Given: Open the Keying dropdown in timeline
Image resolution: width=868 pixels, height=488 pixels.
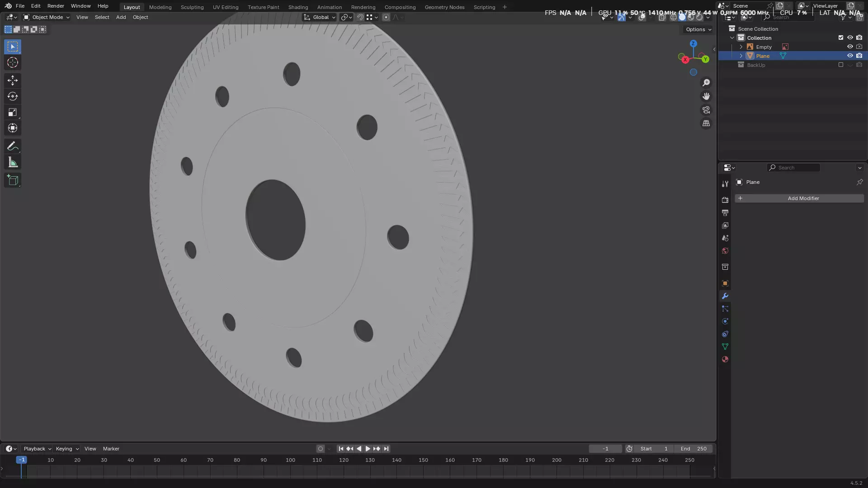Looking at the screenshot, I should pyautogui.click(x=67, y=449).
